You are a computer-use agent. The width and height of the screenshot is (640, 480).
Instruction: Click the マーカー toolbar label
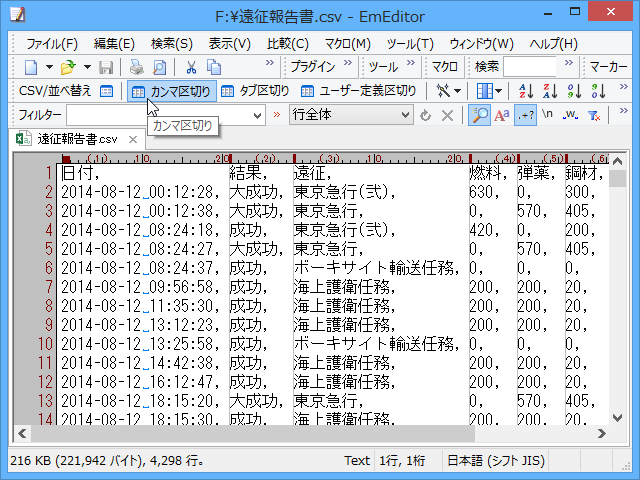click(x=608, y=67)
